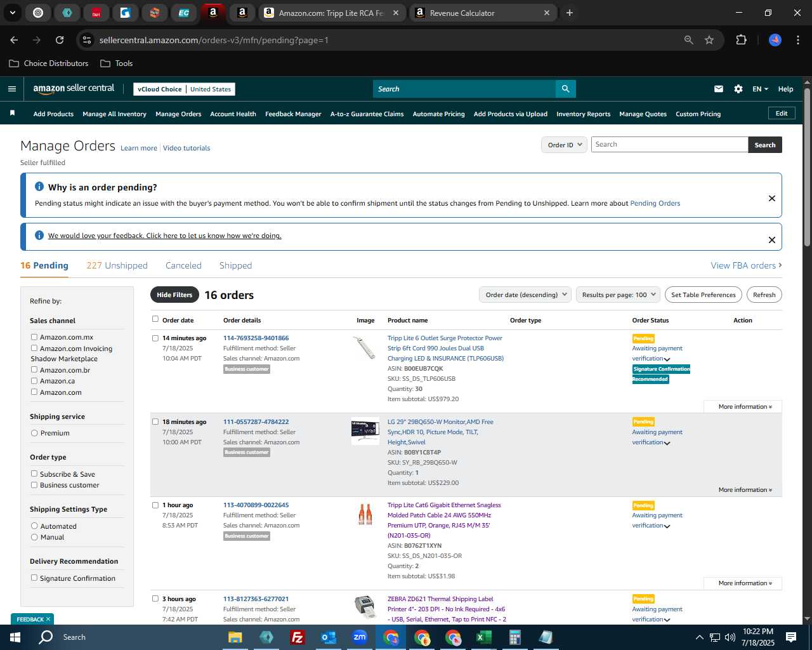Image resolution: width=812 pixels, height=650 pixels.
Task: Expand More information for order 113-4070899-0022645
Action: coord(745,583)
